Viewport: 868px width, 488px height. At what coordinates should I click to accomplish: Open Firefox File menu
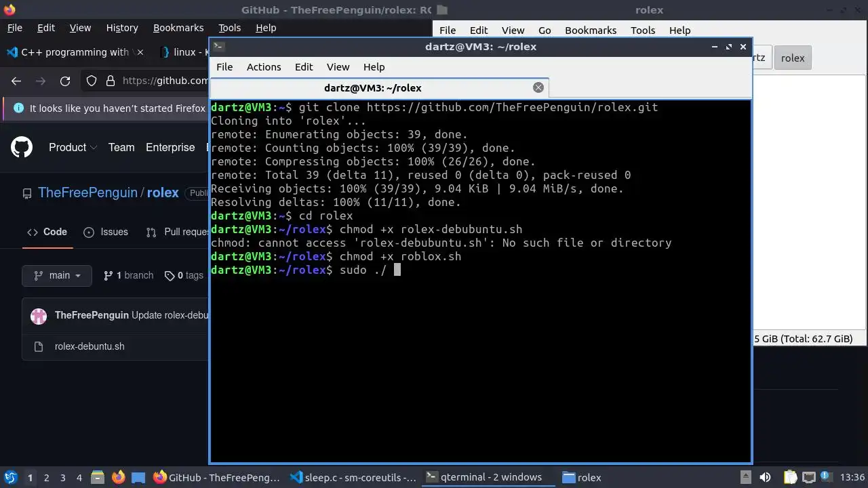[x=14, y=28]
